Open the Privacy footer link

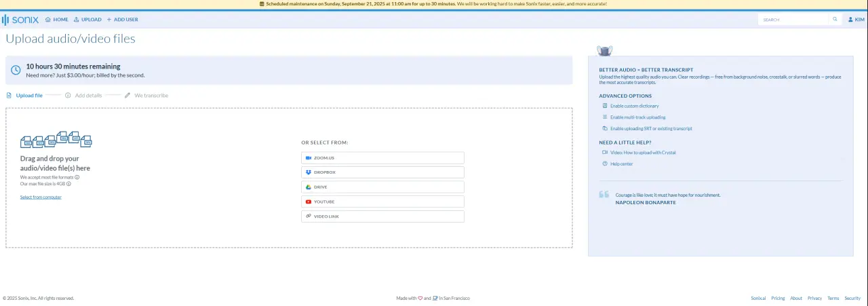pos(814,299)
